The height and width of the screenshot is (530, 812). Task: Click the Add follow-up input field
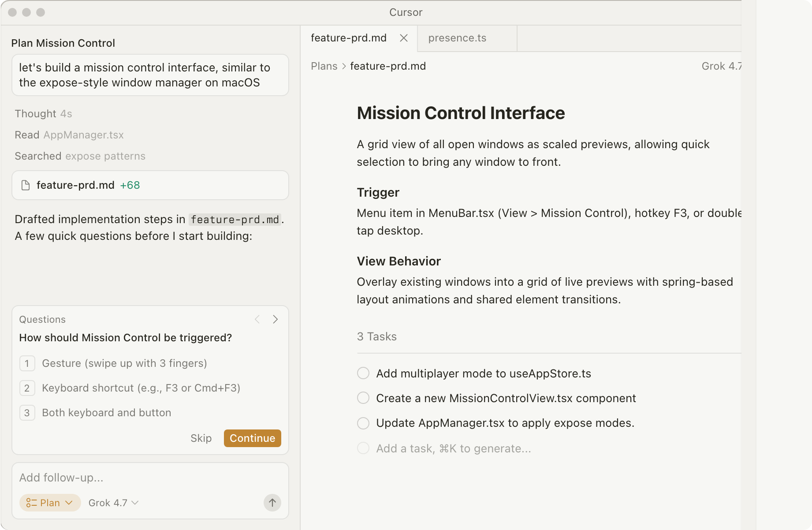click(150, 478)
